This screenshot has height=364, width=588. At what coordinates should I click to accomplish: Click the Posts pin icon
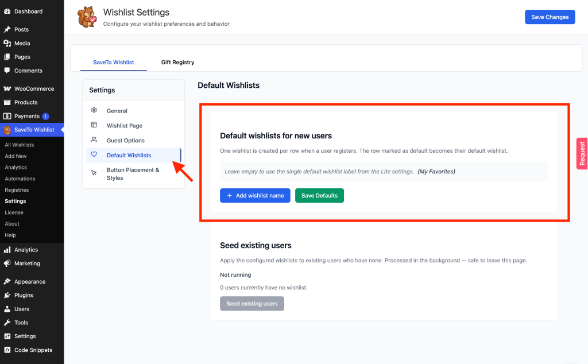click(x=7, y=29)
